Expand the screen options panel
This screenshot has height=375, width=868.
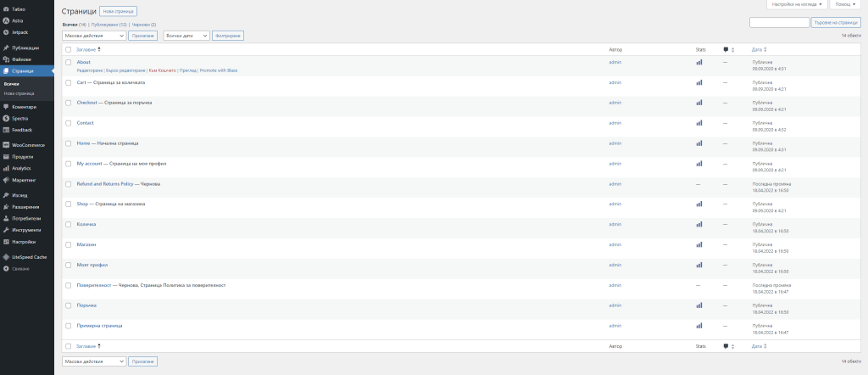coord(798,5)
